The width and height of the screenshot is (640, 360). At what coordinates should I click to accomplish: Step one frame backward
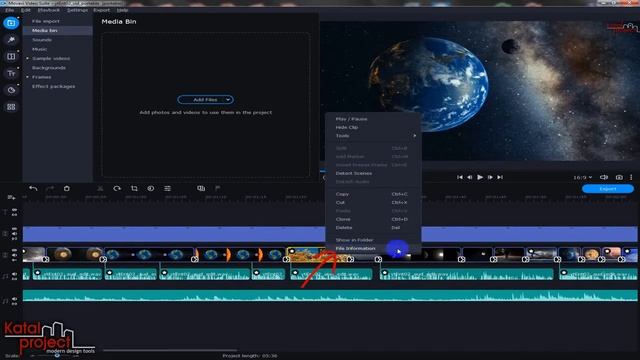[x=470, y=177]
